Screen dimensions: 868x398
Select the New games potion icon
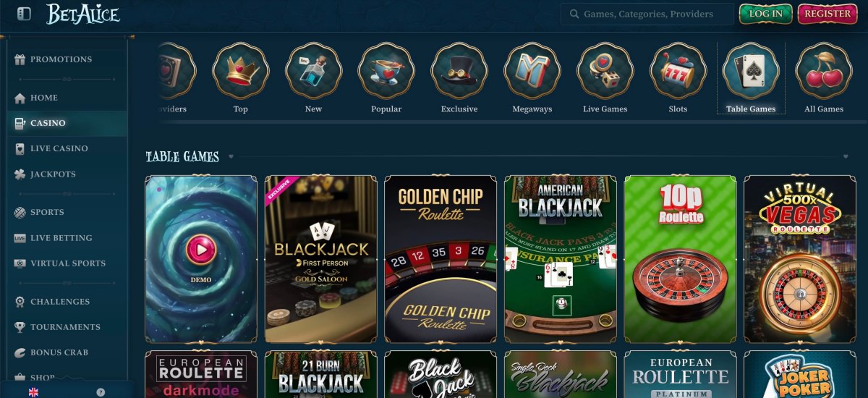[x=313, y=71]
